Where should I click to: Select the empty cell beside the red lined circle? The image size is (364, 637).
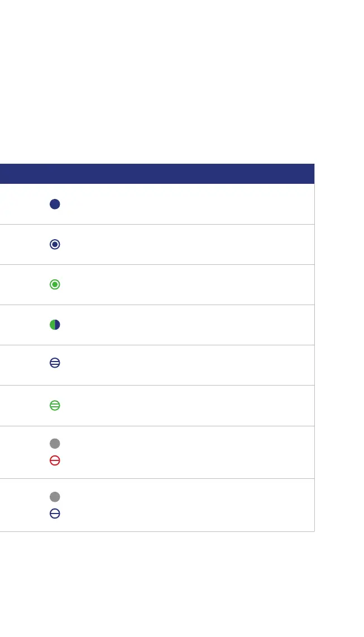pos(186,452)
